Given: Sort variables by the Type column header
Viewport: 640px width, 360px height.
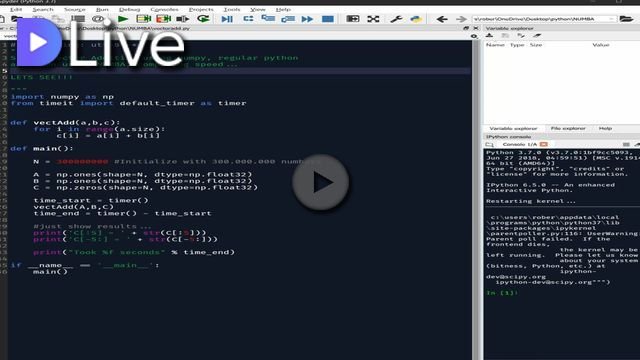Looking at the screenshot, I should coord(517,45).
